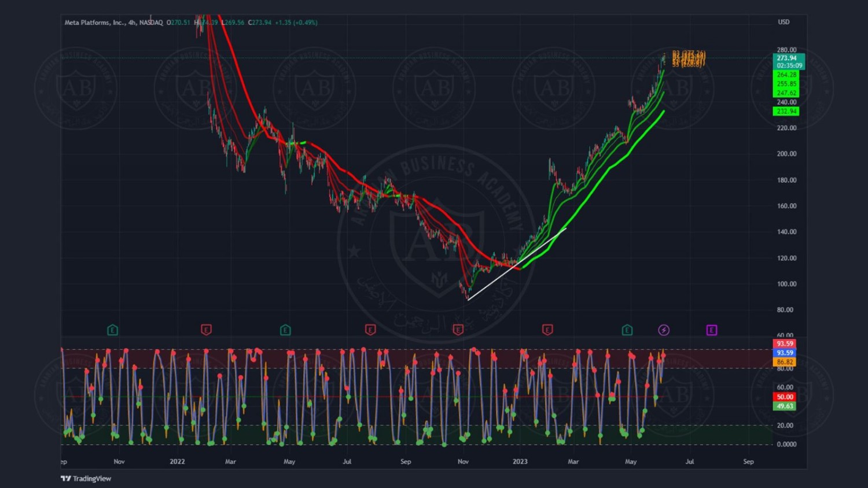868x488 pixels.
Task: Click the 0.0000 oscillator axis label
Action: 786,444
